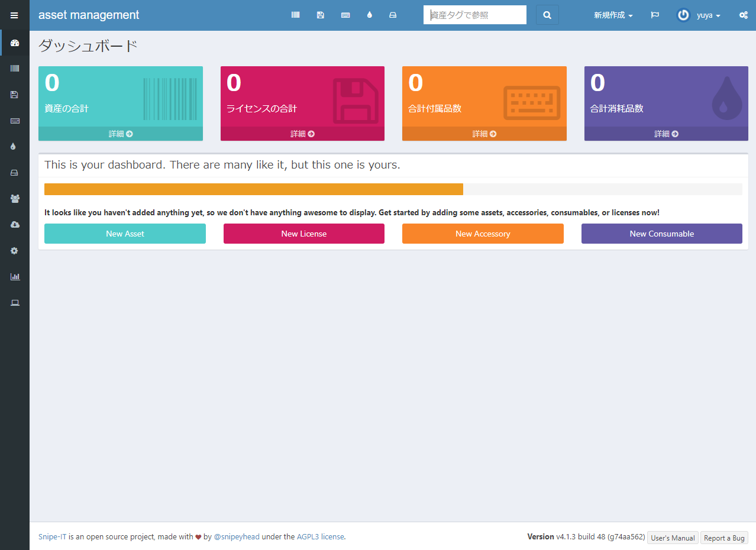Click the power logout icon near yuya
The height and width of the screenshot is (550, 756).
[x=683, y=15]
